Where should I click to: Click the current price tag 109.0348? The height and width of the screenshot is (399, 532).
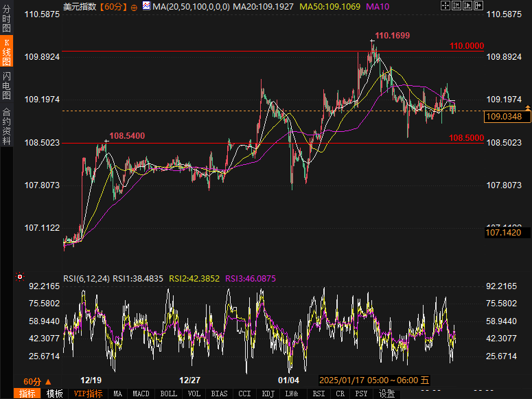click(x=507, y=117)
